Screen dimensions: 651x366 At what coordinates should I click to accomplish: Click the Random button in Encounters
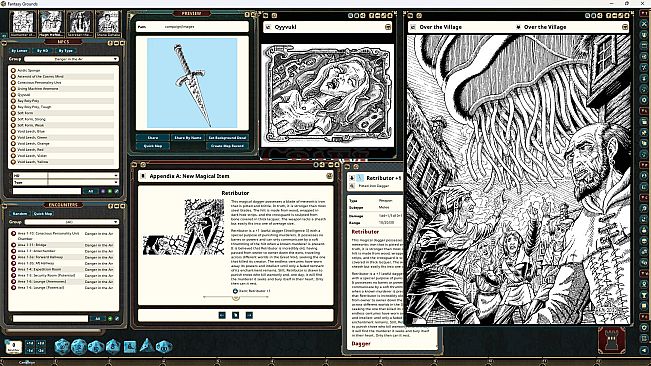tap(20, 213)
